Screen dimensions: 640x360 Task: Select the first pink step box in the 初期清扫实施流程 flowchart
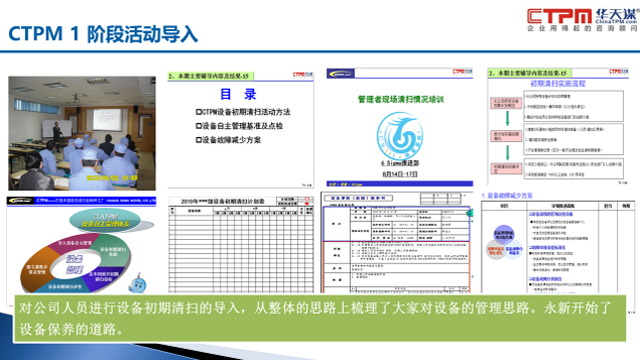(506, 103)
